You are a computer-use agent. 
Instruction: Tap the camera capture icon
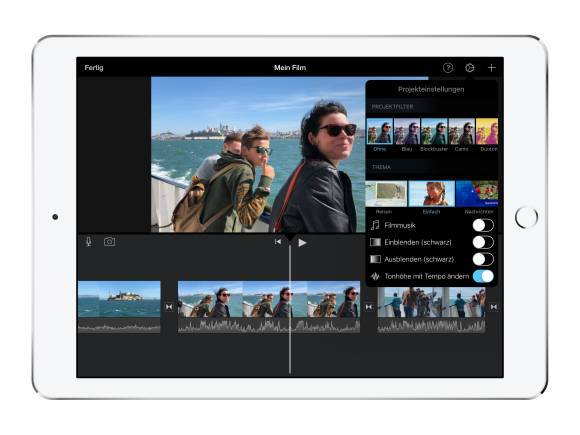click(109, 242)
